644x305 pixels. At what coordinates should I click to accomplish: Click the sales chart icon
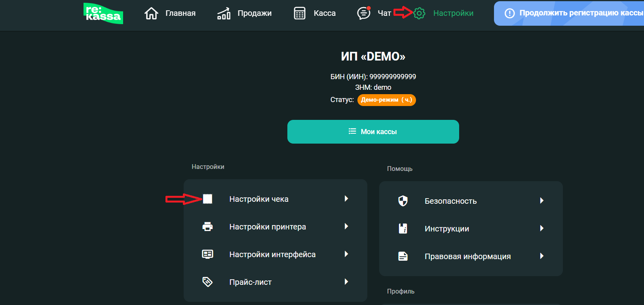click(x=224, y=13)
